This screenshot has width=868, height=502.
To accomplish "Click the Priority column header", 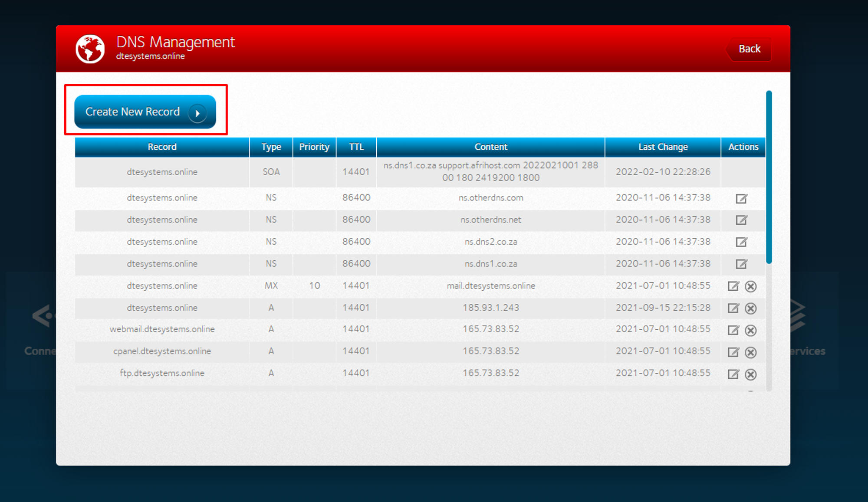I will coord(314,147).
